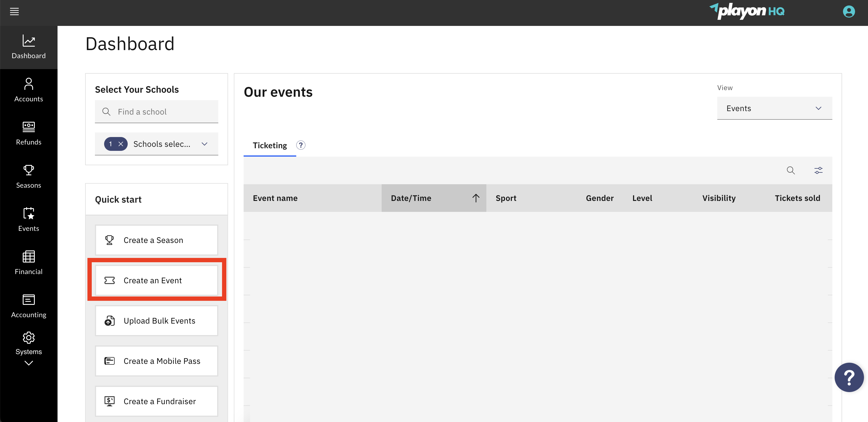Open the hamburger menu icon
868x422 pixels.
[x=14, y=12]
